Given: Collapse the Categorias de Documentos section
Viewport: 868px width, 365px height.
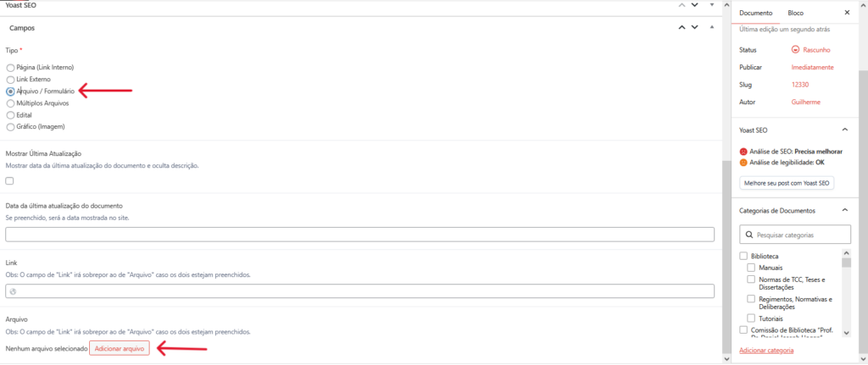Looking at the screenshot, I should 844,210.
